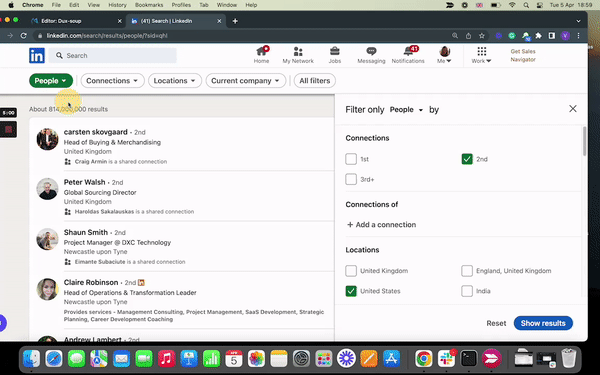Open the Current company filter dropdown
600x375 pixels.
click(x=246, y=81)
